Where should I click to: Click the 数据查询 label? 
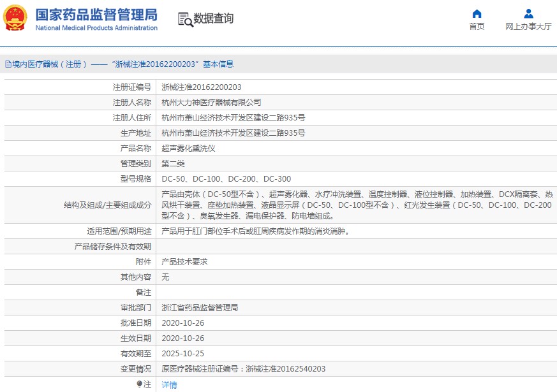213,18
